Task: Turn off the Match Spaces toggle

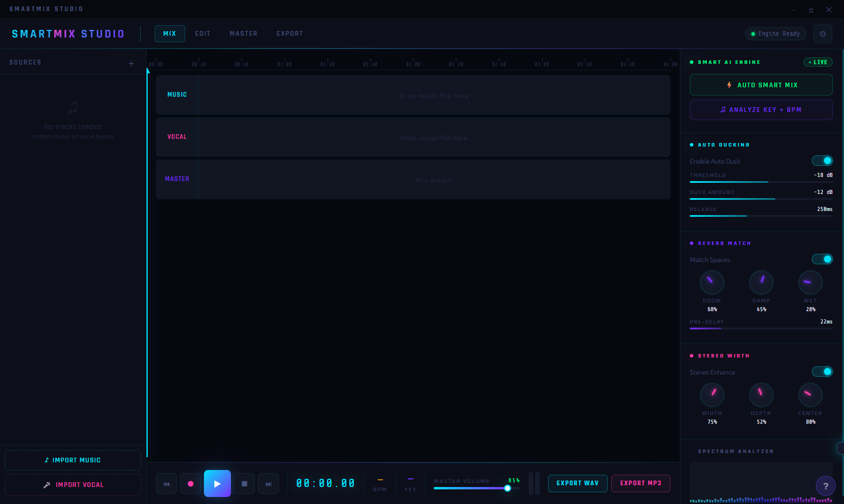Action: pos(822,259)
